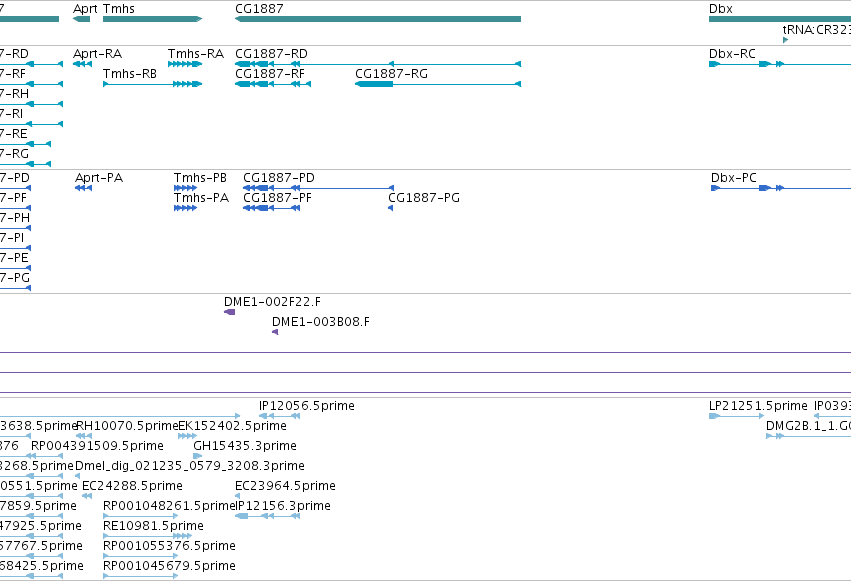
Task: Click the Tmhs gene feature bar
Action: 153,19
